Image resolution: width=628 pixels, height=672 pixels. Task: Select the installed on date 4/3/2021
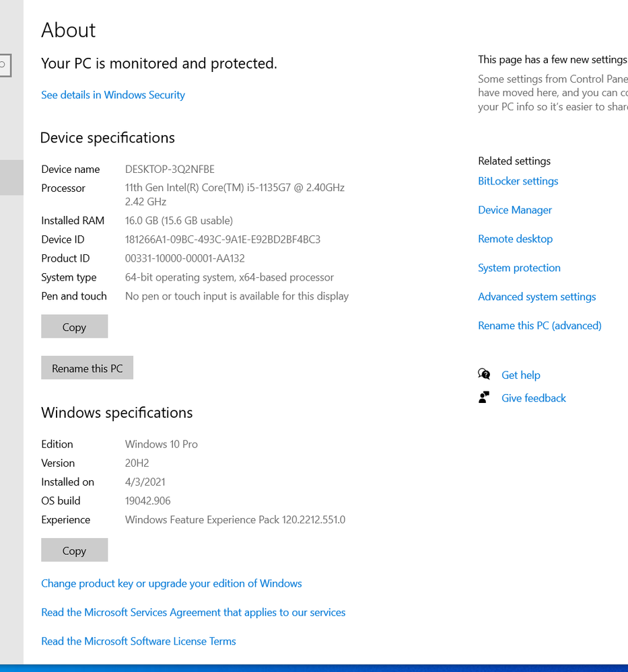point(145,482)
